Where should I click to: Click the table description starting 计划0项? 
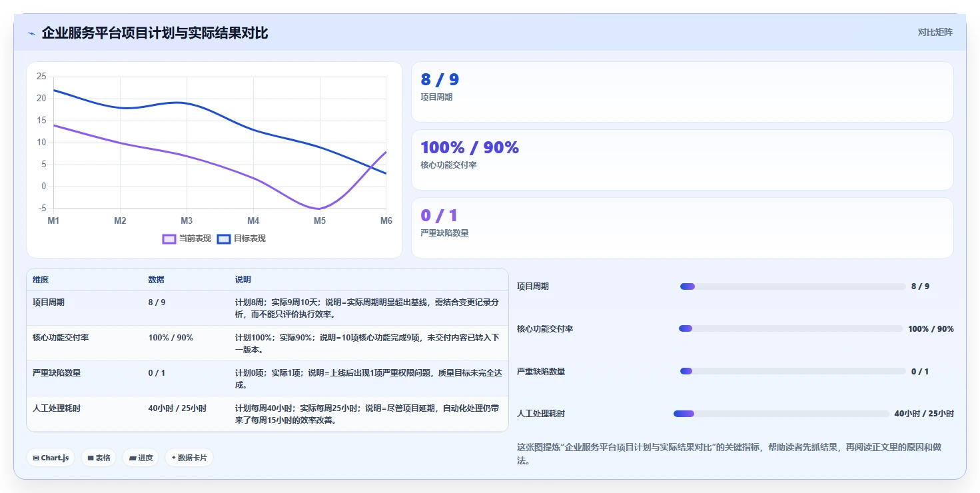[x=368, y=379]
